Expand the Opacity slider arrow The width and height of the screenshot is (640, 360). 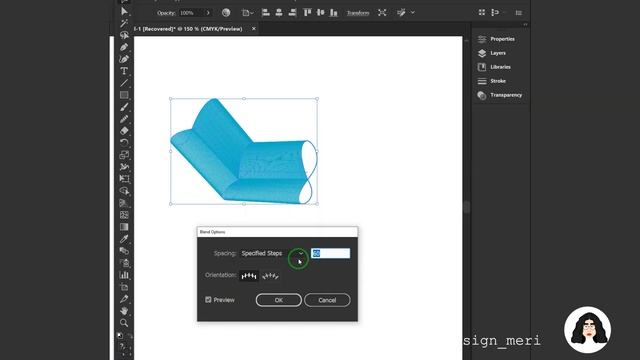pos(208,13)
